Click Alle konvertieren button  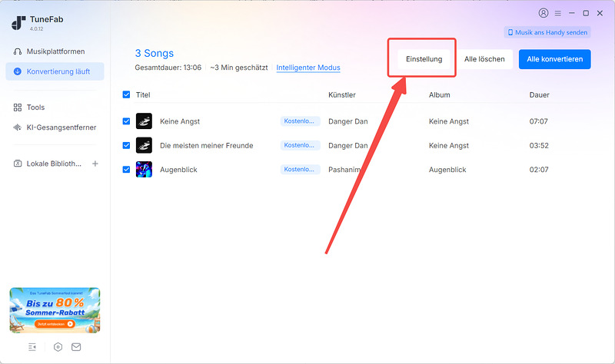(x=554, y=59)
